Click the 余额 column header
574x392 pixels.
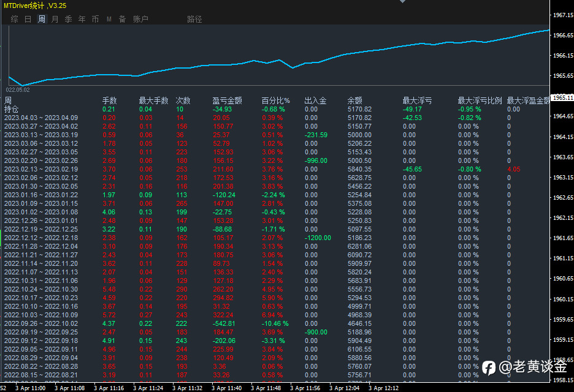(354, 100)
